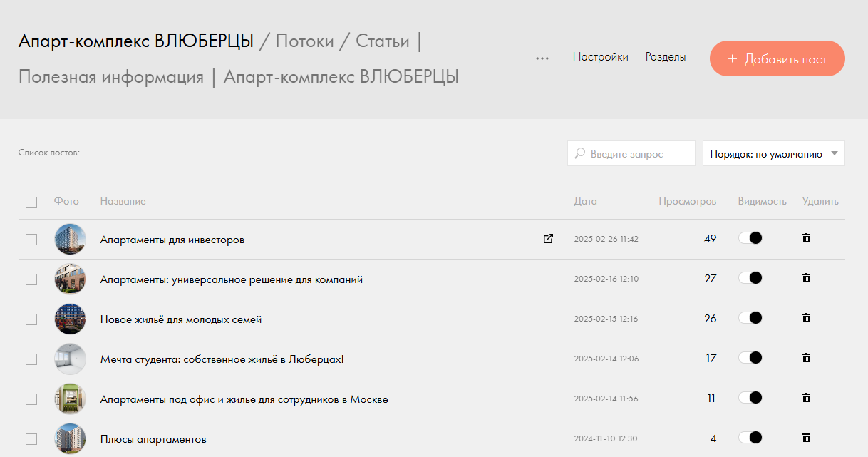
Task: Open the 'Настройки' menu item
Action: tap(600, 57)
